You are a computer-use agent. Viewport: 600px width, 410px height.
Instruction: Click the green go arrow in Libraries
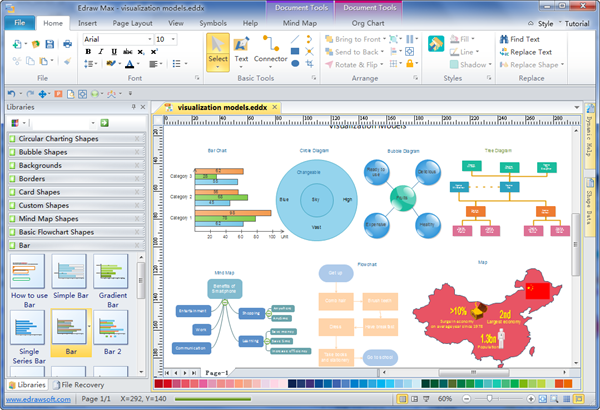[104, 123]
